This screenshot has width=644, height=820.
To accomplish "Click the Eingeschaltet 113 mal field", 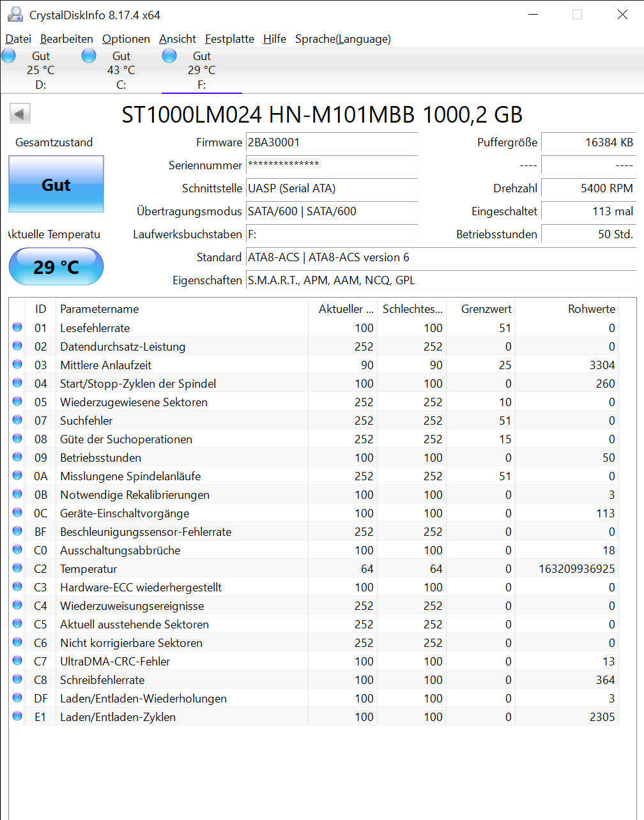I will (x=588, y=211).
